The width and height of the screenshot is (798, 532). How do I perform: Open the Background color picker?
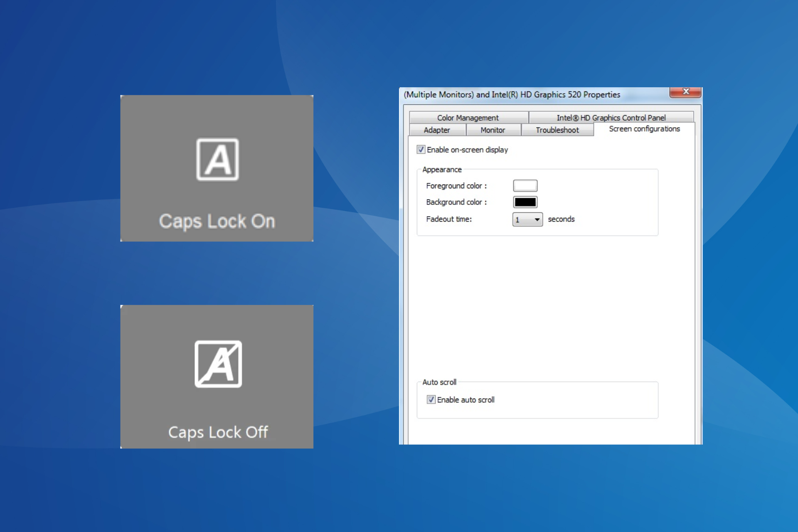click(x=525, y=202)
